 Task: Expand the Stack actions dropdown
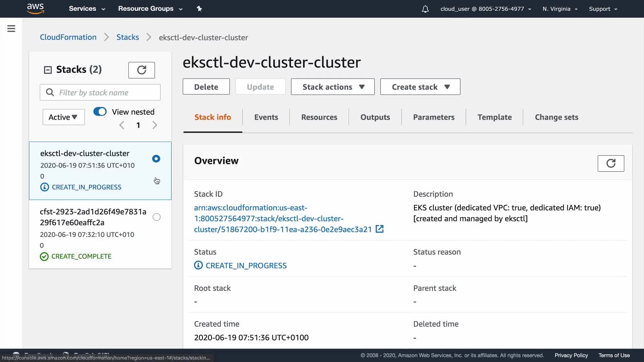(332, 87)
